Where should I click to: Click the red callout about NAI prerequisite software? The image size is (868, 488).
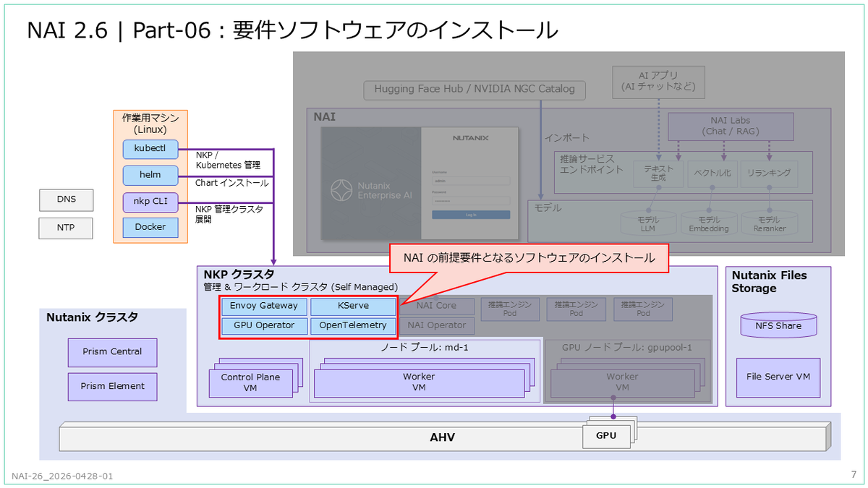(x=529, y=258)
